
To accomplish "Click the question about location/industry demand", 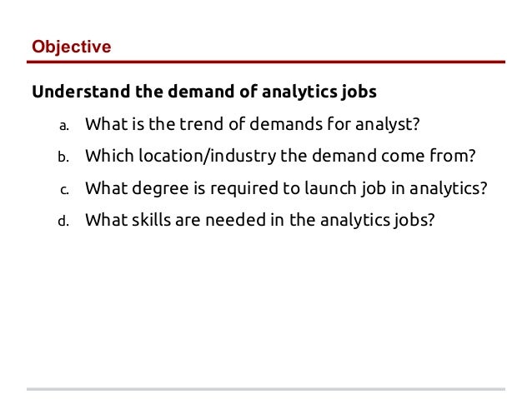I will (x=280, y=156).
